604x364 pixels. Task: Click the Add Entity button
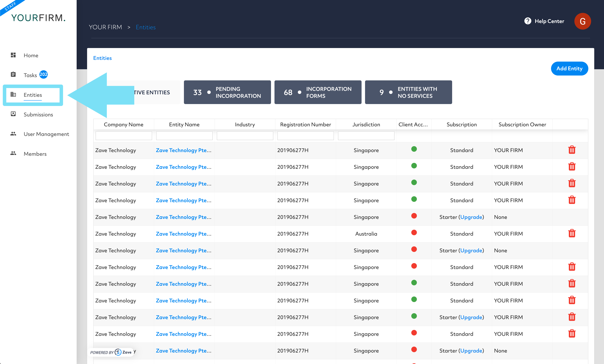pyautogui.click(x=569, y=69)
